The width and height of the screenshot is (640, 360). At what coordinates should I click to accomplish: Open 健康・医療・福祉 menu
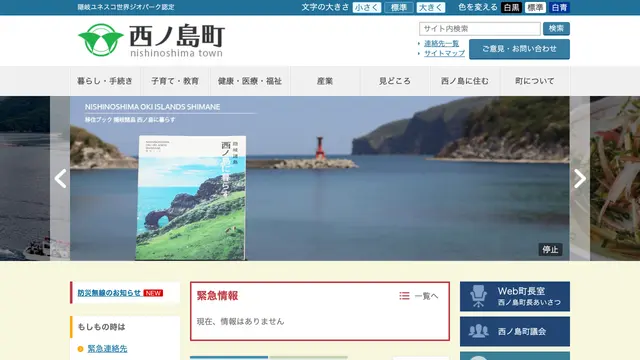250,81
